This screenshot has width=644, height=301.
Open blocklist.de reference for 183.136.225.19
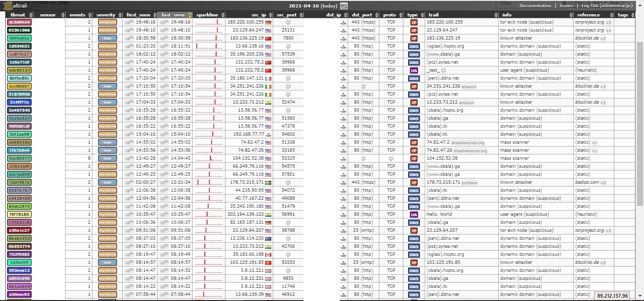tap(587, 38)
